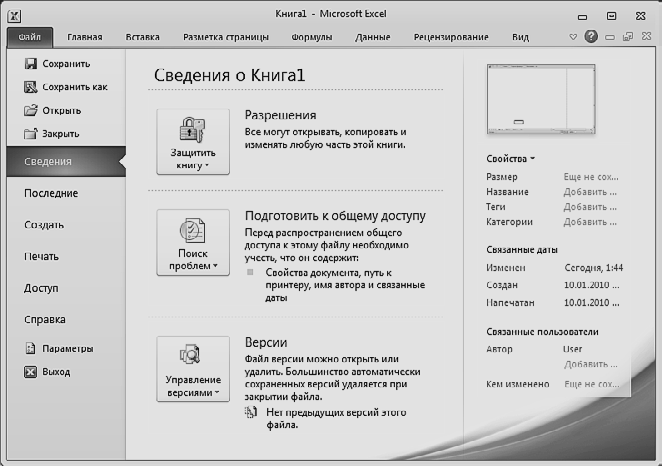The width and height of the screenshot is (662, 466).
Task: Click the Сегодня, 1:44 modified date
Action: pyautogui.click(x=594, y=268)
